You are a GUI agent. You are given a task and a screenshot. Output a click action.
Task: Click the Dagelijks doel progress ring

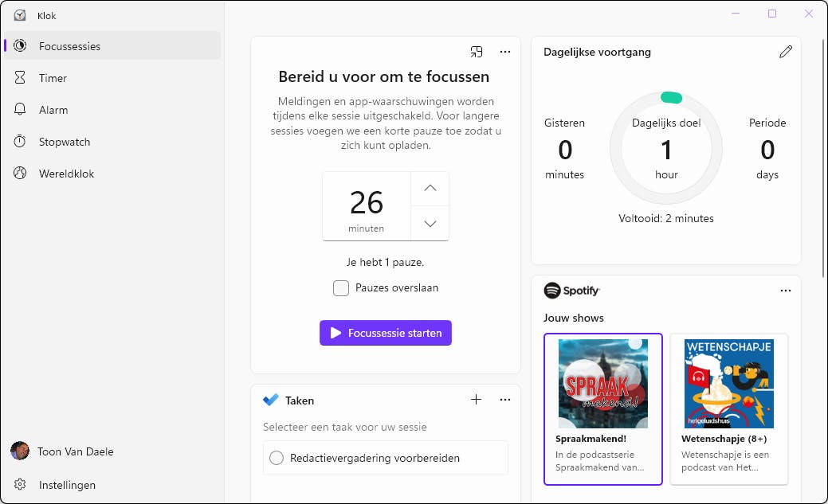coord(666,148)
